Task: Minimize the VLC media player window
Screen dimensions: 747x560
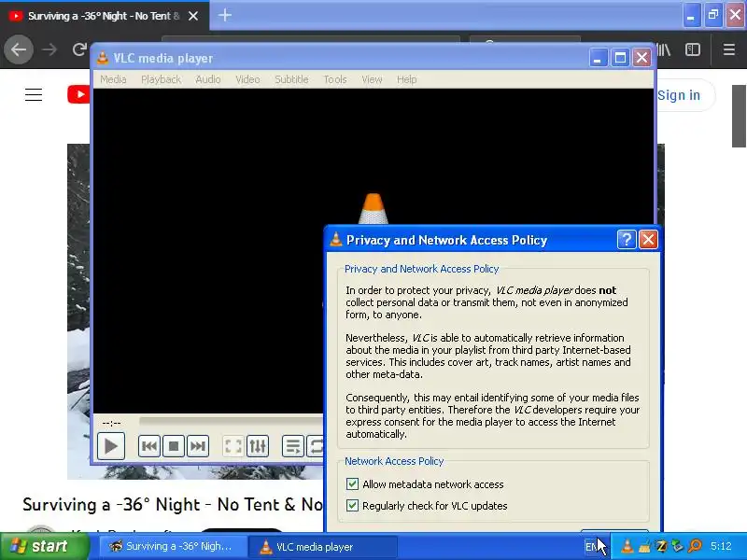Action: (598, 58)
